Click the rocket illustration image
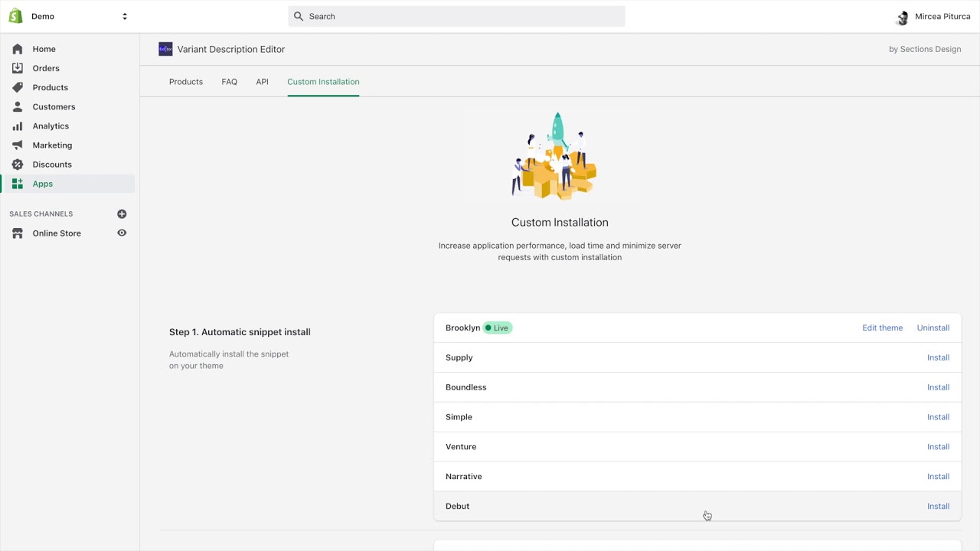The width and height of the screenshot is (980, 551). click(554, 156)
